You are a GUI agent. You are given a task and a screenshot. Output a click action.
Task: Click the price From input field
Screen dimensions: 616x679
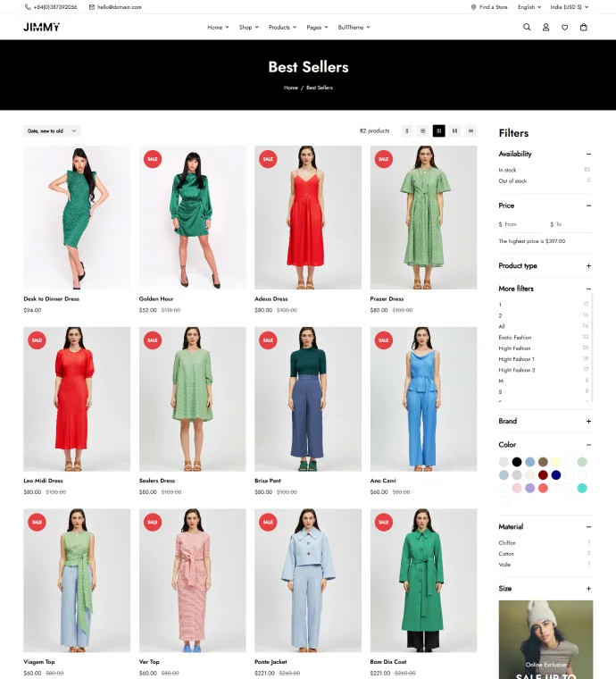[x=520, y=224]
